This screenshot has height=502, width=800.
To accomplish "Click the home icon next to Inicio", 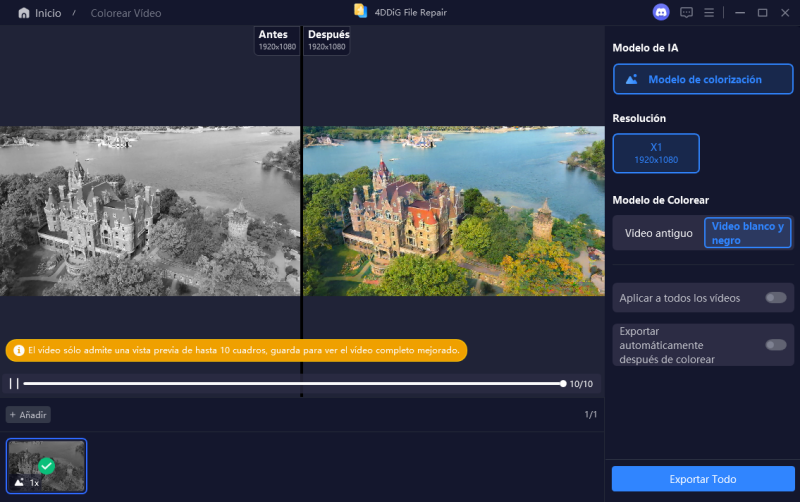I will click(24, 14).
